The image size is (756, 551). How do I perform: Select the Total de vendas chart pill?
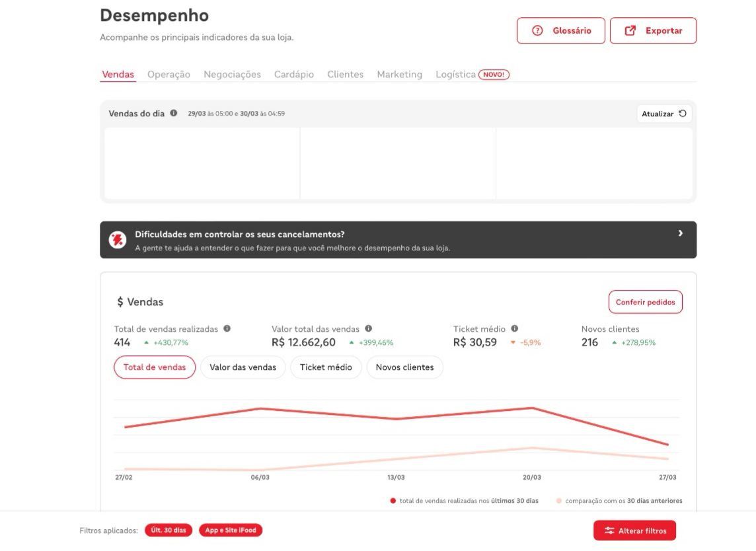click(155, 367)
